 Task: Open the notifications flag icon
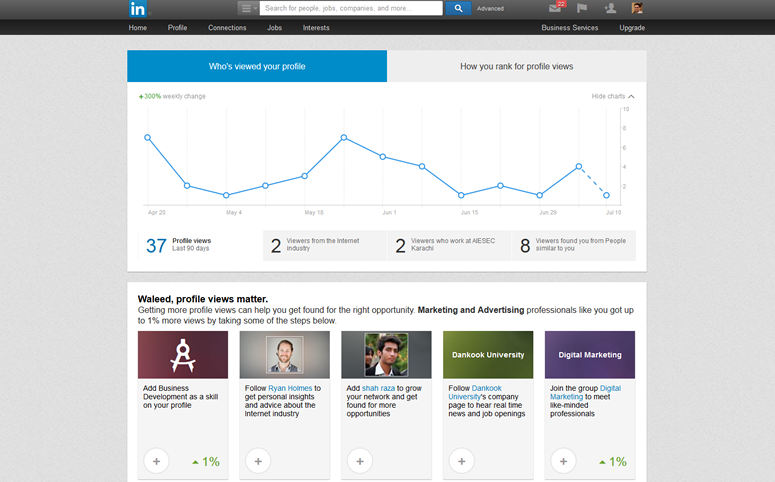click(583, 8)
